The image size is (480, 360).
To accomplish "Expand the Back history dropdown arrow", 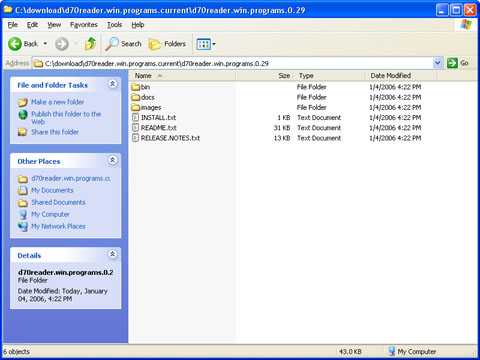I will point(45,44).
